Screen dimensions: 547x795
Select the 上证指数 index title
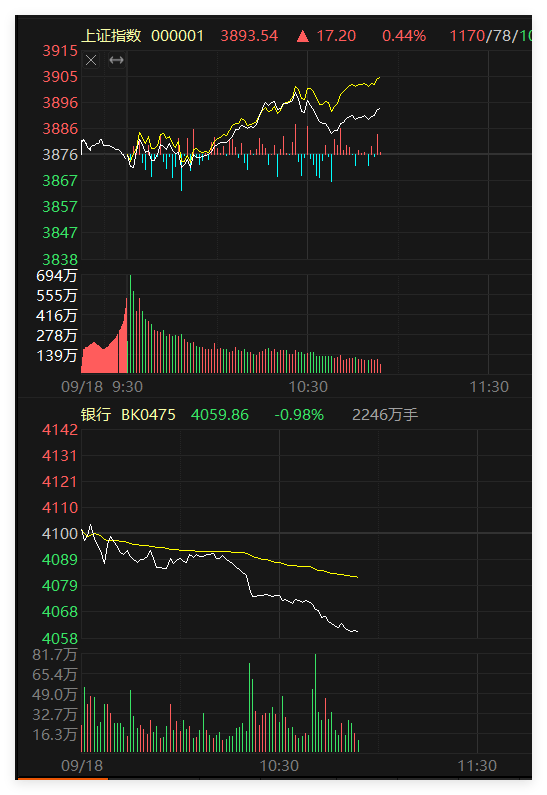111,35
